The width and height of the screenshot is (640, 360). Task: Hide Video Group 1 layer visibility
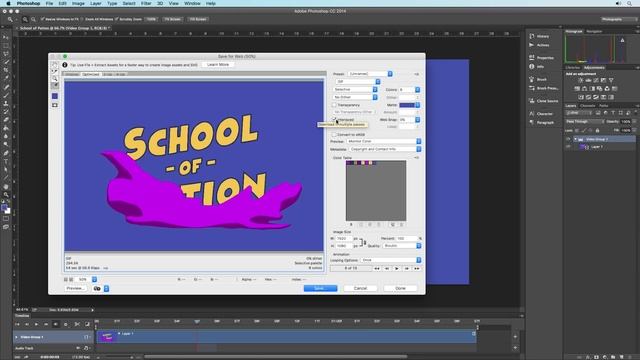click(x=568, y=139)
